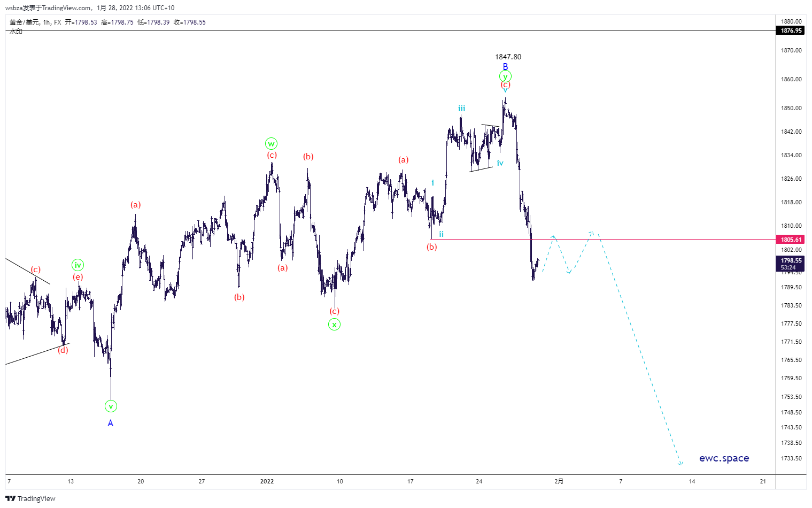812x508 pixels.
Task: Click the ewc.space watermark text
Action: [724, 458]
